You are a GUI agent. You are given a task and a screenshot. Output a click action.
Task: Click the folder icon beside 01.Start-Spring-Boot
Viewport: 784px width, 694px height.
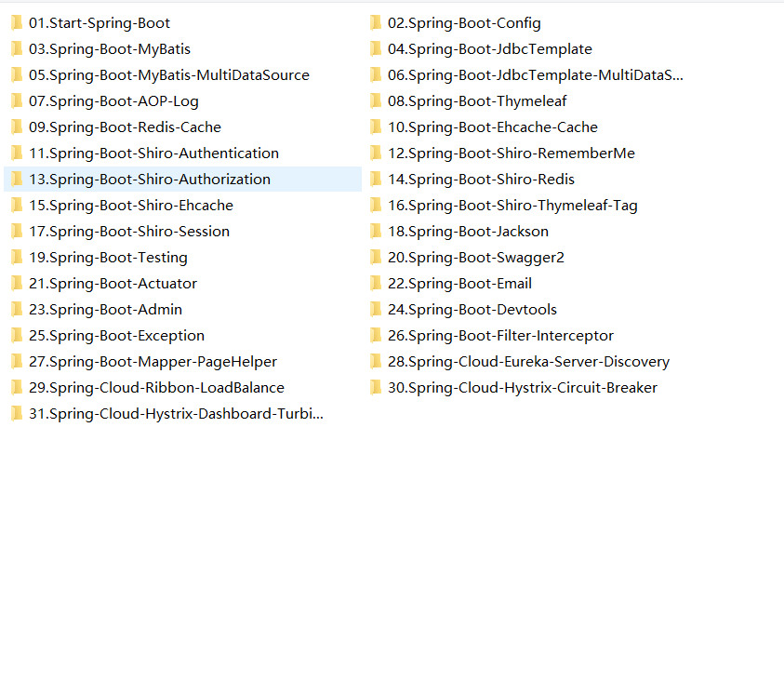pyautogui.click(x=17, y=23)
